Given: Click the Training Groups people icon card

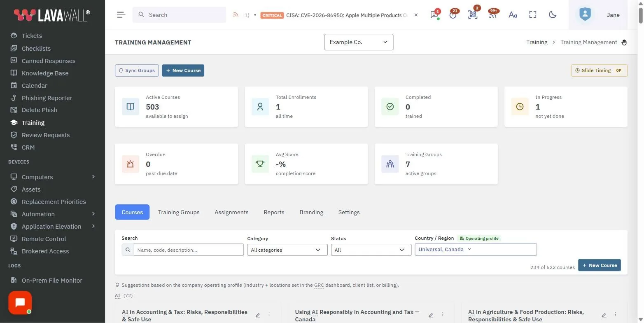Looking at the screenshot, I should tap(390, 164).
